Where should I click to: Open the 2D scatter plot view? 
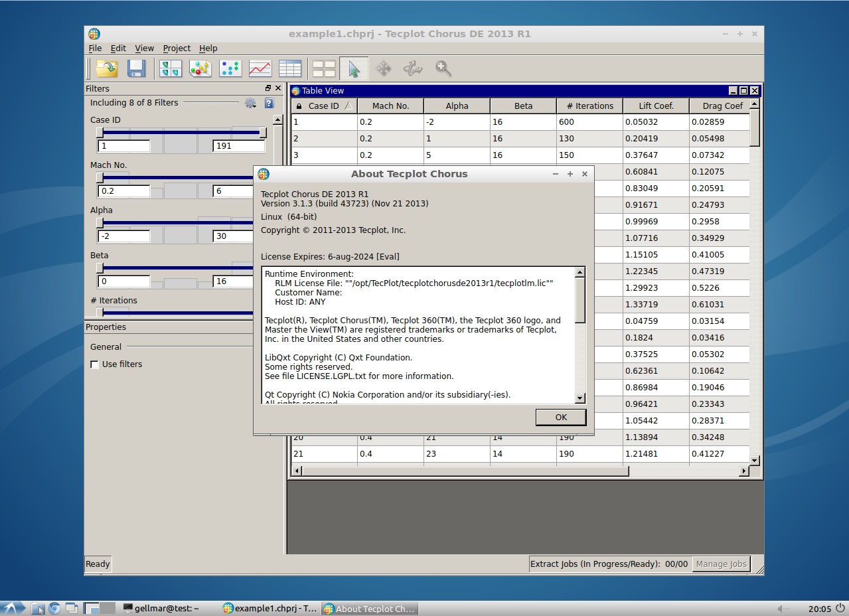(x=230, y=68)
